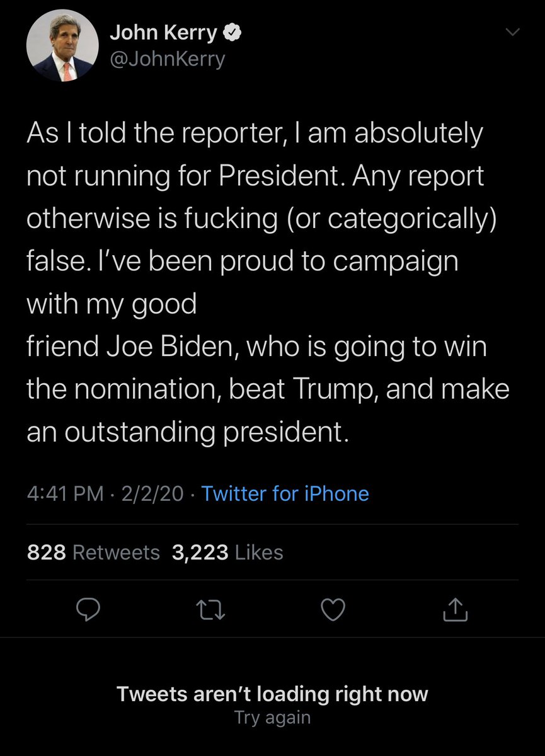
Task: Tap the "Tweets aren't loading right now" message
Action: tap(272, 694)
